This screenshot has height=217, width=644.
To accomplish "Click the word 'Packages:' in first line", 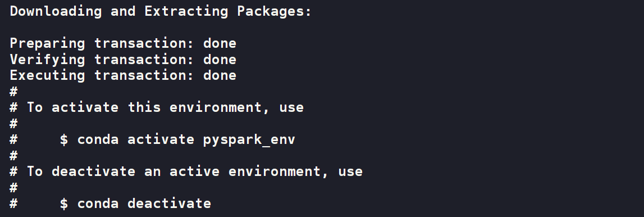I will 275,11.
